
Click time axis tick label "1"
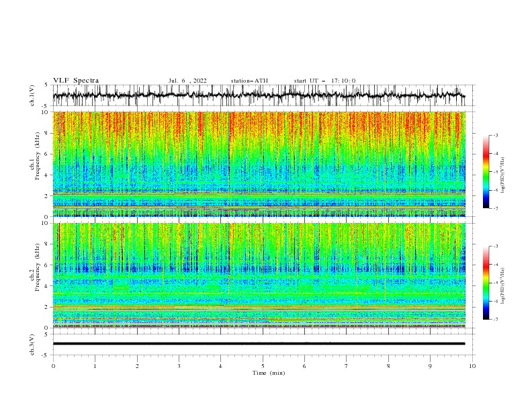tap(95, 366)
